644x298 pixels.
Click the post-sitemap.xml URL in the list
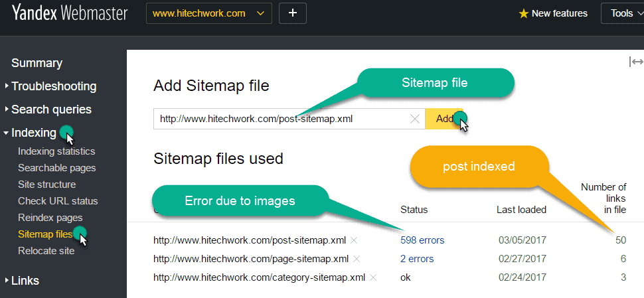250,240
